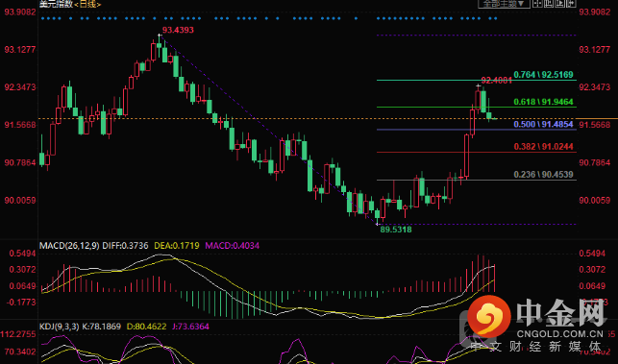618x364 pixels.
Task: Click the 美元指数 chart title
Action: [x=56, y=4]
